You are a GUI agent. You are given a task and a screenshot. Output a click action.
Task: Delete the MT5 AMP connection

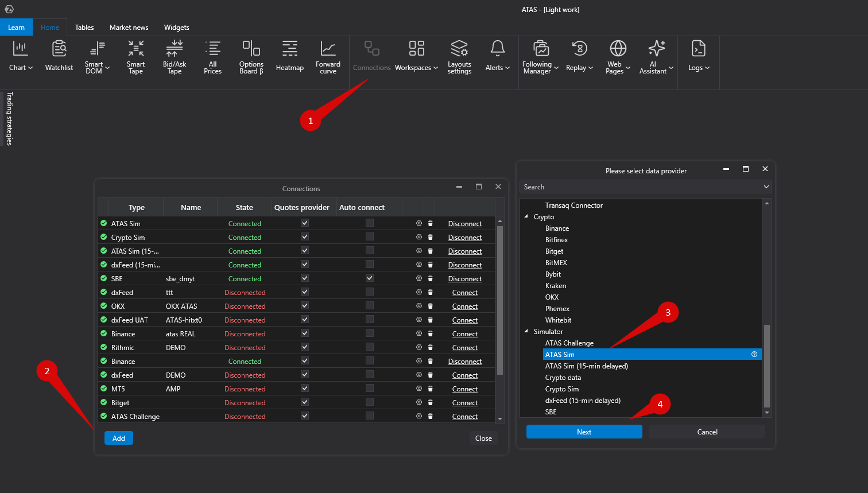[x=431, y=389]
